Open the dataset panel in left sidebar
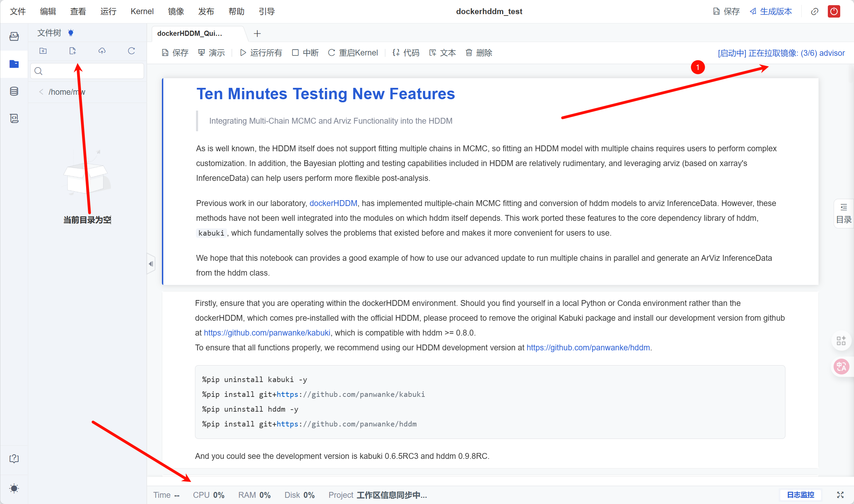Screen dimensions: 854x504 tap(14, 91)
